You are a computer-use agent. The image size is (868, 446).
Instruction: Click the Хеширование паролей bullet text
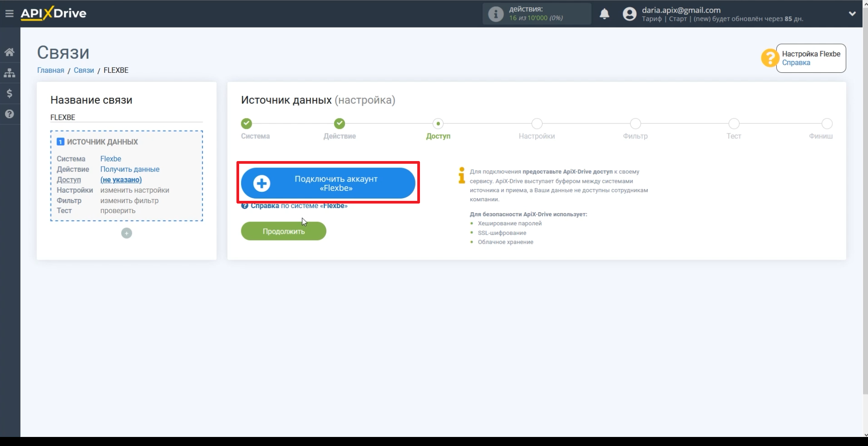click(509, 223)
